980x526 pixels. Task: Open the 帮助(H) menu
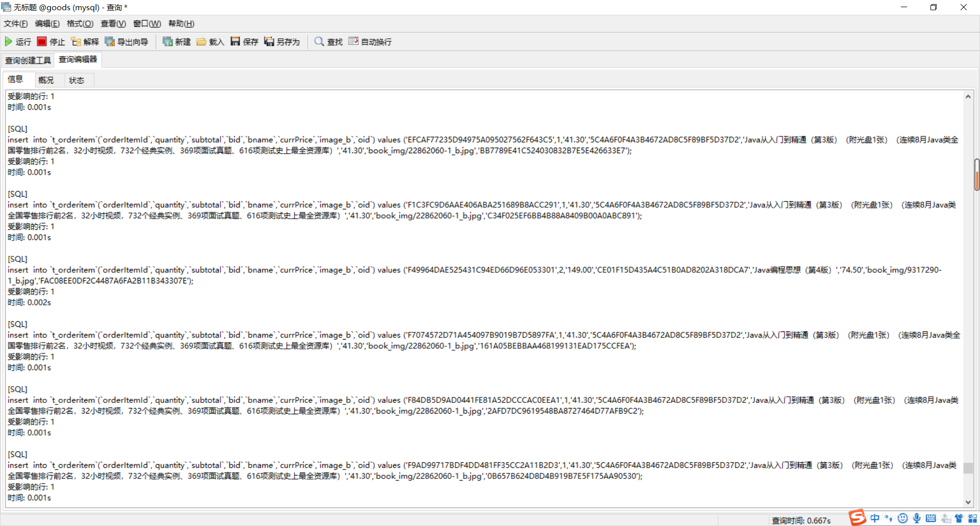pyautogui.click(x=181, y=23)
